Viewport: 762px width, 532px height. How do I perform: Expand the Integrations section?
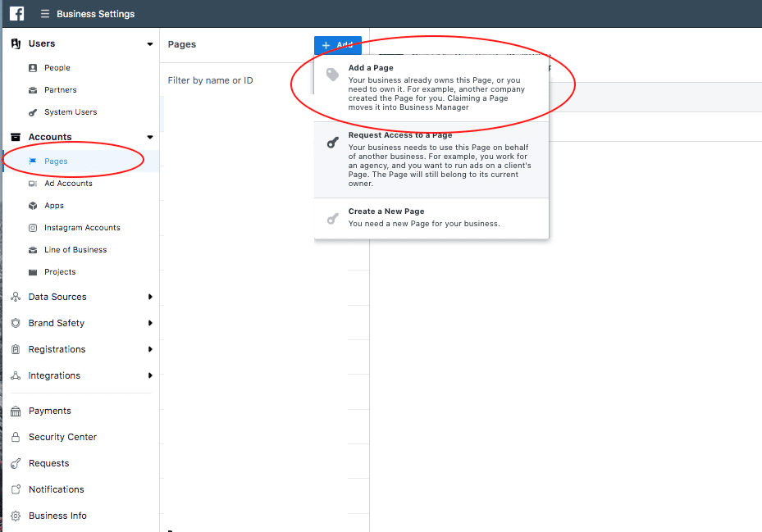click(149, 375)
